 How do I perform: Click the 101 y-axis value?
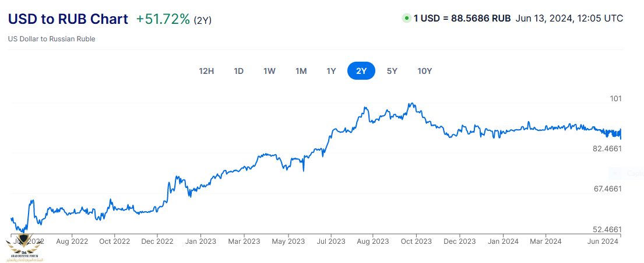pyautogui.click(x=615, y=98)
